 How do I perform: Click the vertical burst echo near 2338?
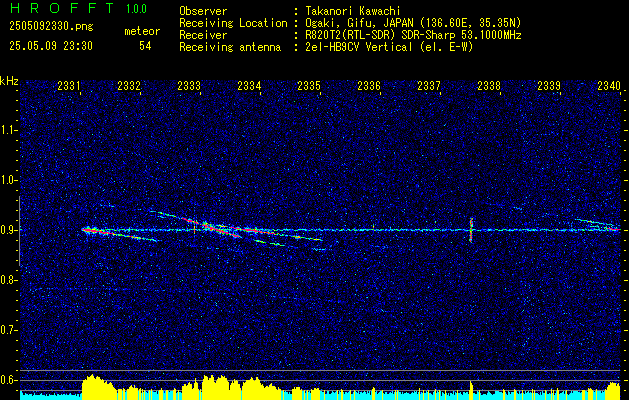(x=471, y=230)
